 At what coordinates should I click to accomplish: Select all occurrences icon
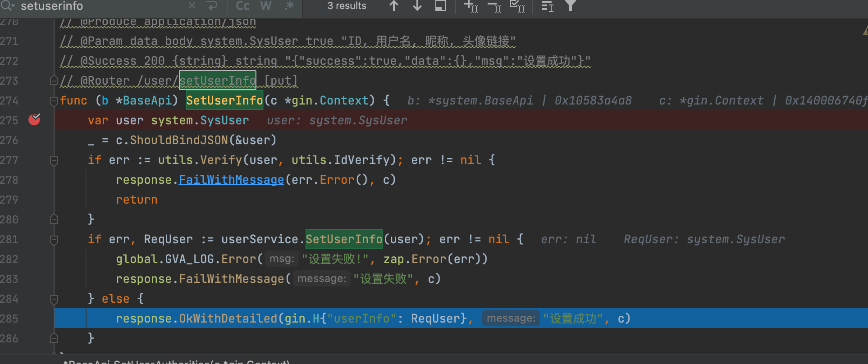tap(517, 6)
